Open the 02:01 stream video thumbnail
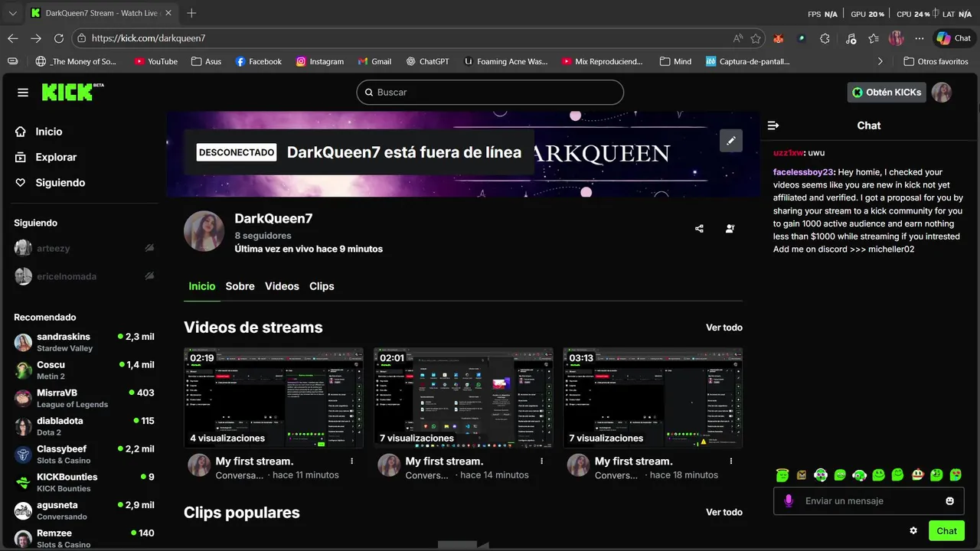 click(x=463, y=398)
